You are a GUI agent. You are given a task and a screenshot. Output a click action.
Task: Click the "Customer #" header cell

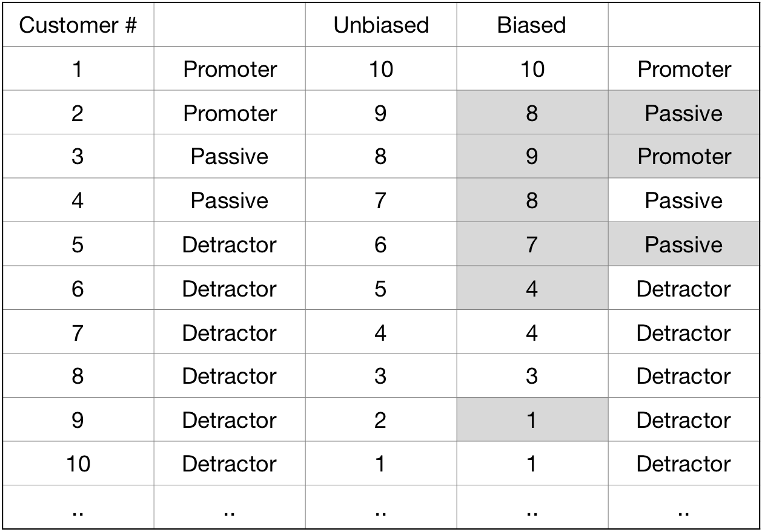[78, 25]
